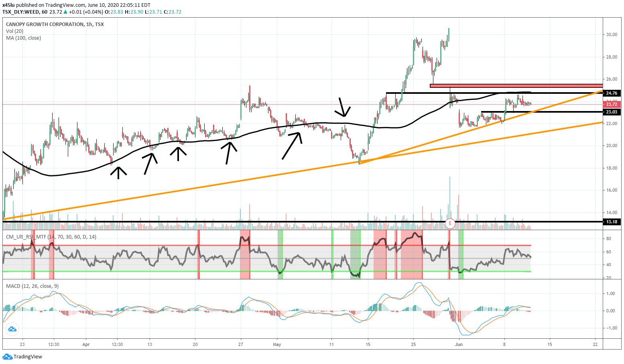Click the 40 level on RSI scale
This screenshot has height=364, width=624.
coord(608,265)
